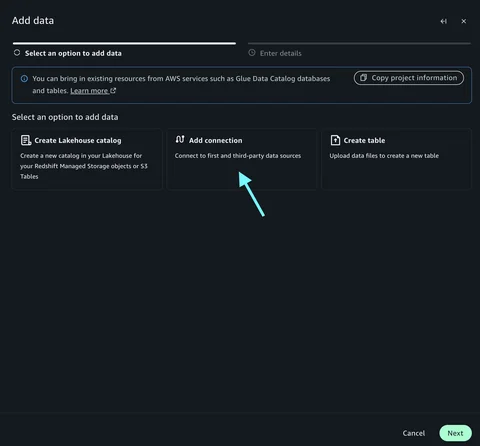The height and width of the screenshot is (446, 480).
Task: Click 'Upload data files to create a new table' text
Action: 384,156
